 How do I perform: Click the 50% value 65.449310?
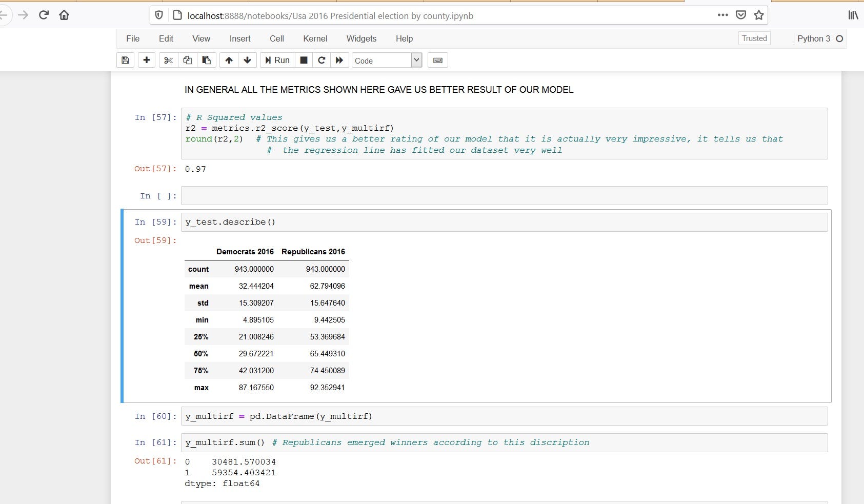[328, 354]
